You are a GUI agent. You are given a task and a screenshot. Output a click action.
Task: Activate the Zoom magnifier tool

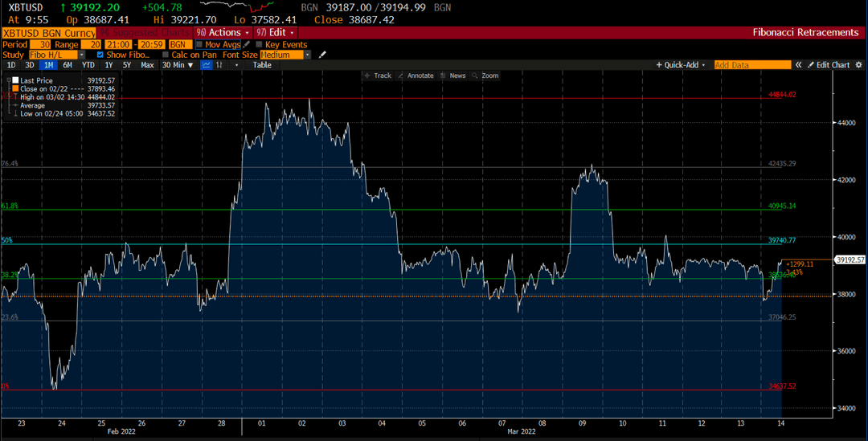(485, 76)
